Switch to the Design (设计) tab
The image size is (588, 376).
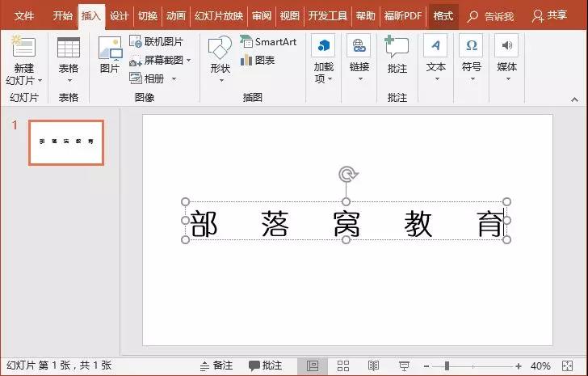coord(120,16)
